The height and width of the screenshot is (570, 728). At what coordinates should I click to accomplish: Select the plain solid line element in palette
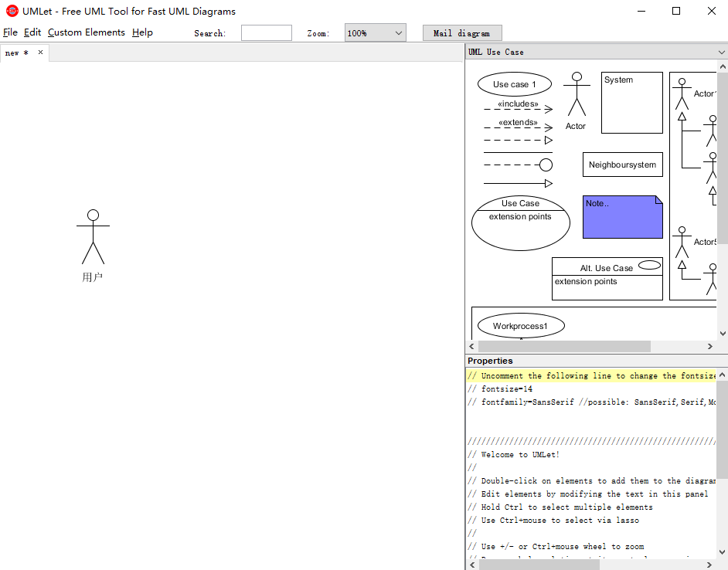518,152
